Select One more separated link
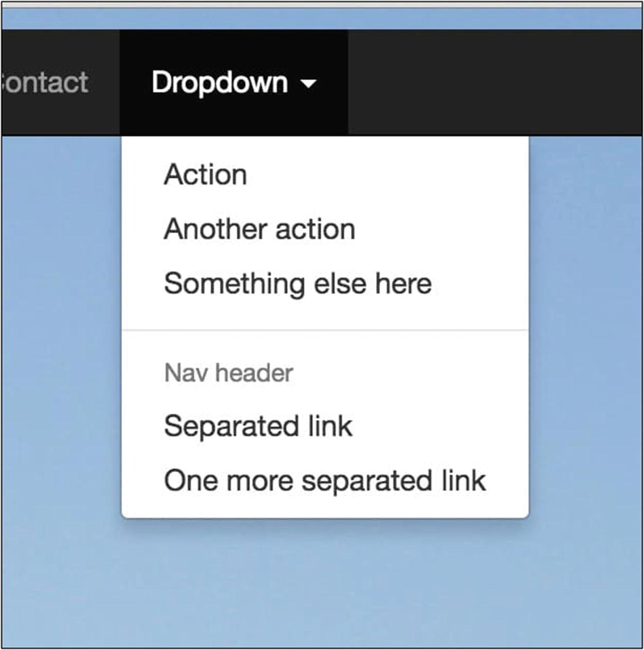Viewport: 644px width, 650px height. tap(325, 481)
